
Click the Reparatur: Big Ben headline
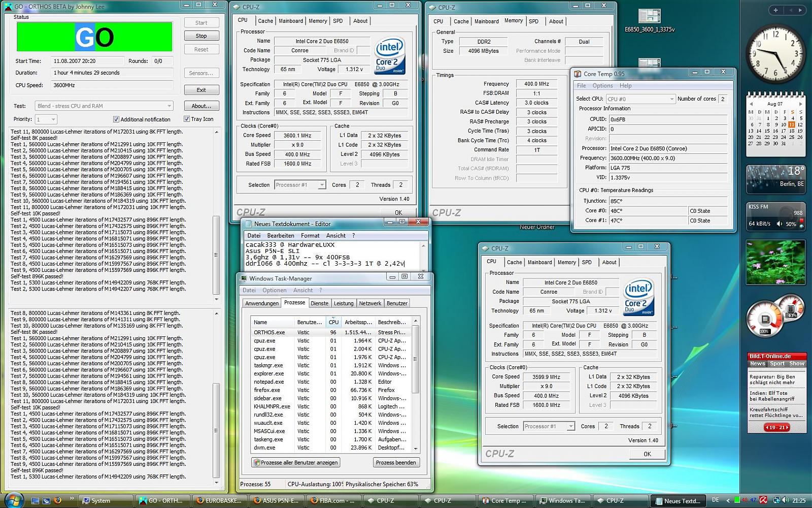[x=772, y=379]
